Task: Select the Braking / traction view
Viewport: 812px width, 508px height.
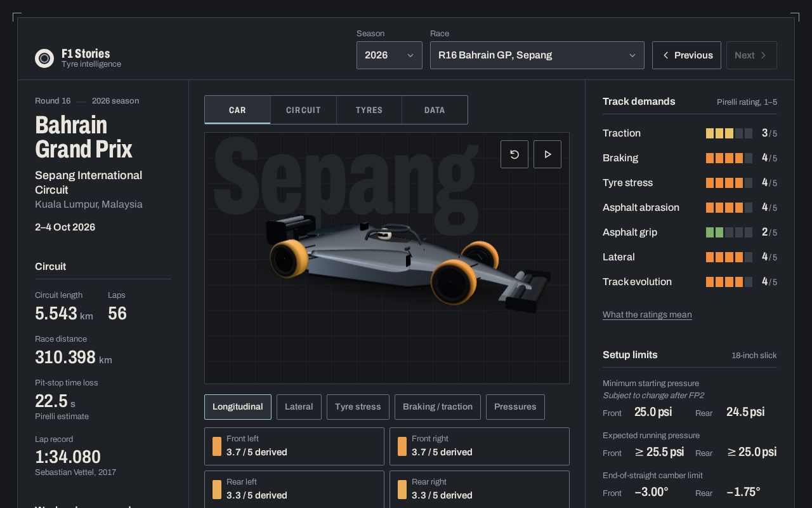Action: (x=438, y=407)
